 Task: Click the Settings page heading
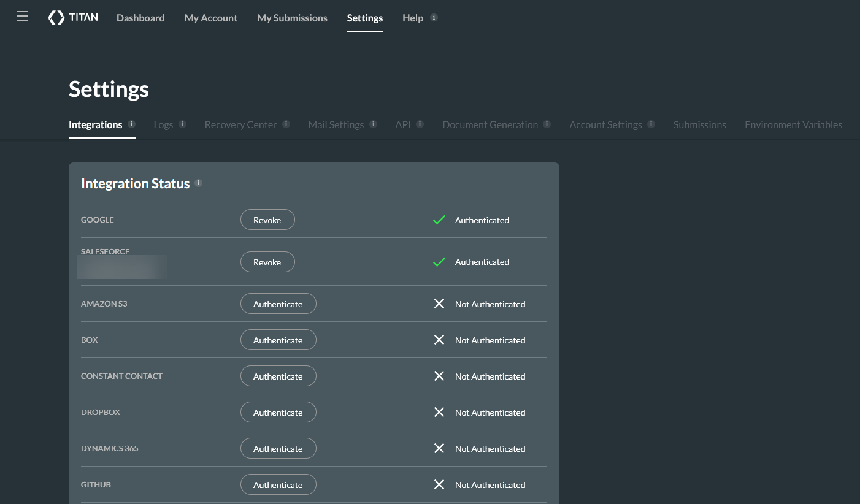point(109,89)
